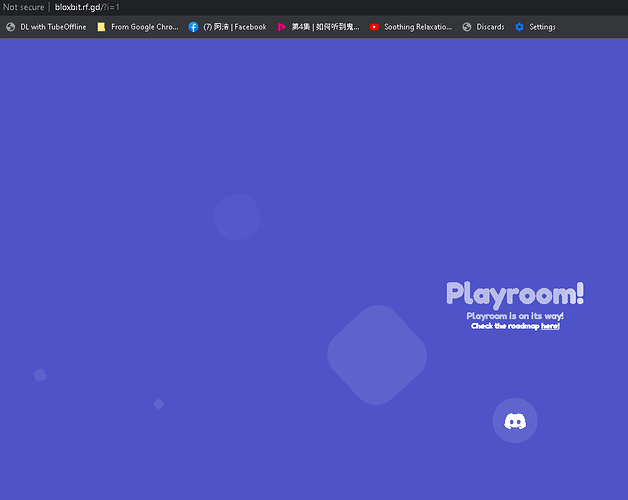Click the small square at far left
The width and height of the screenshot is (628, 500).
tap(40, 375)
